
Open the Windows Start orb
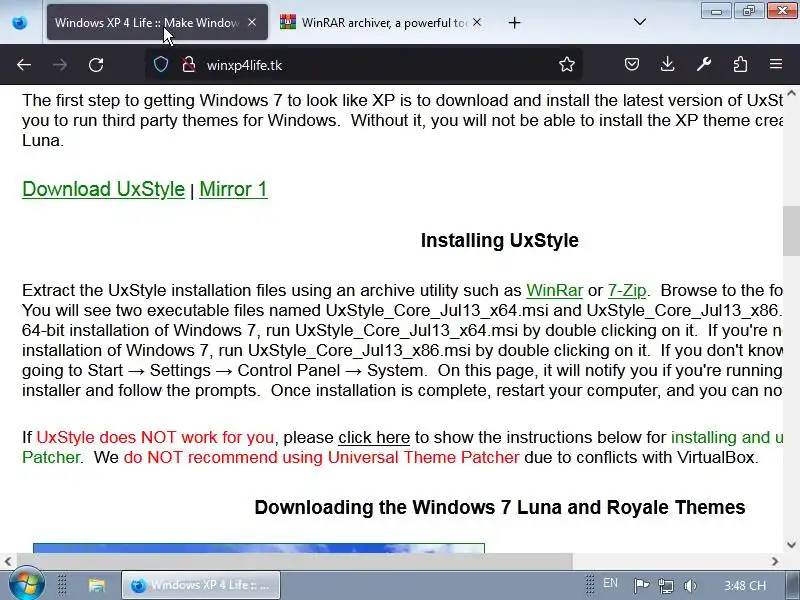coord(26,585)
